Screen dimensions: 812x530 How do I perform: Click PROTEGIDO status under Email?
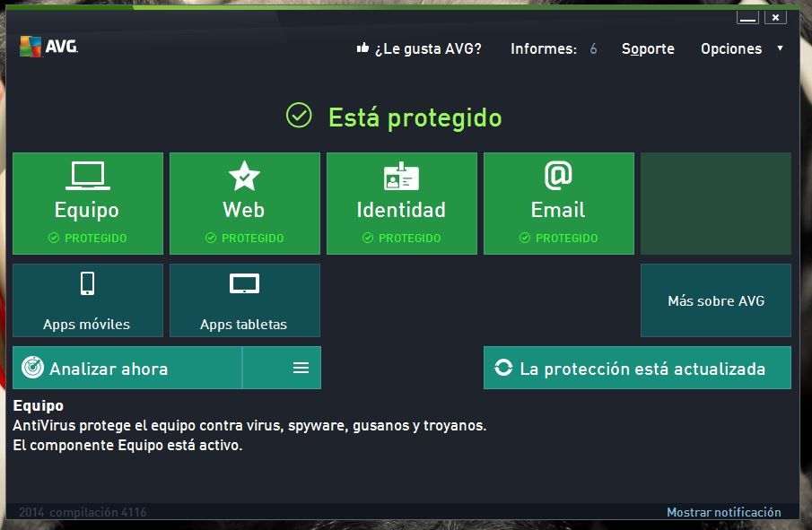[x=558, y=238]
